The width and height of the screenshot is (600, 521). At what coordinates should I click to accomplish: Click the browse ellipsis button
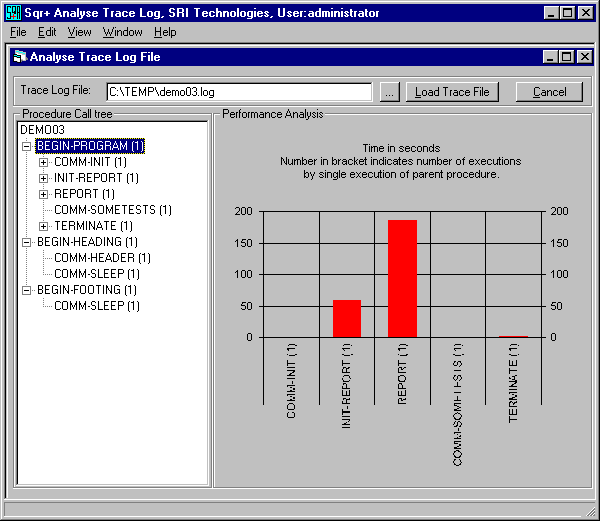(x=390, y=92)
